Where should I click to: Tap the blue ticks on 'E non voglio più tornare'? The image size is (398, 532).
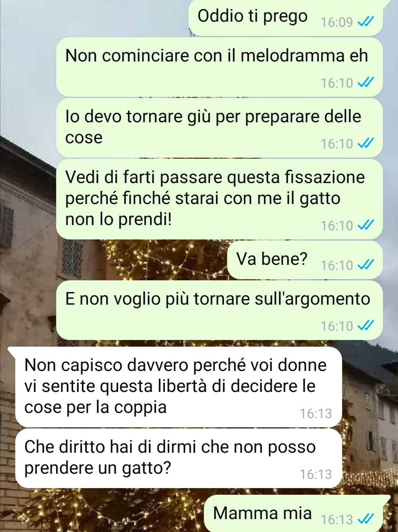(366, 326)
